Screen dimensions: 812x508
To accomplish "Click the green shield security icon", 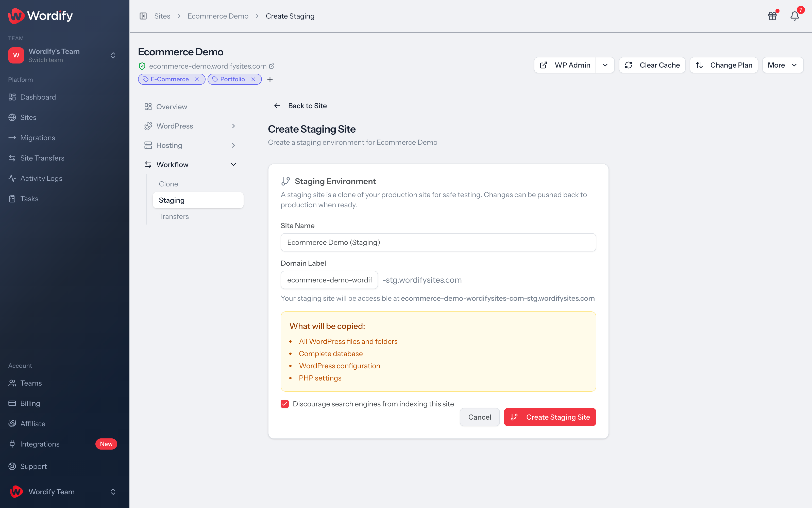I will click(142, 66).
